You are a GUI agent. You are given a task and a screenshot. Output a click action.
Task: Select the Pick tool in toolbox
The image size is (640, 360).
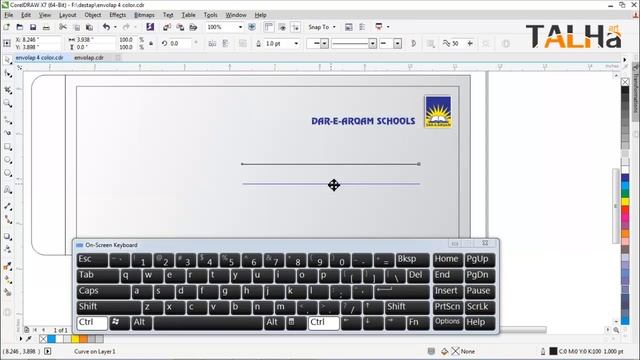pos(8,60)
